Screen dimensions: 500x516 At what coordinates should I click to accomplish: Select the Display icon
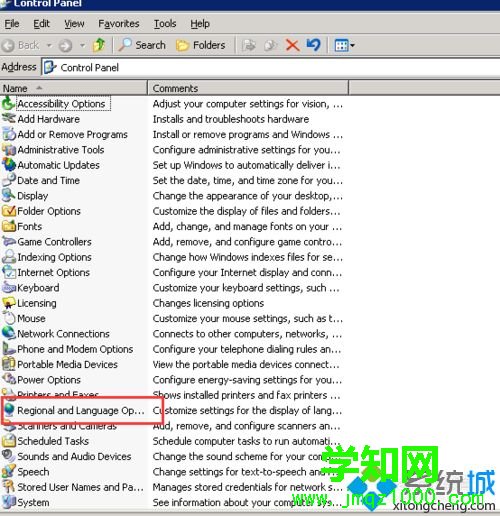click(x=9, y=195)
